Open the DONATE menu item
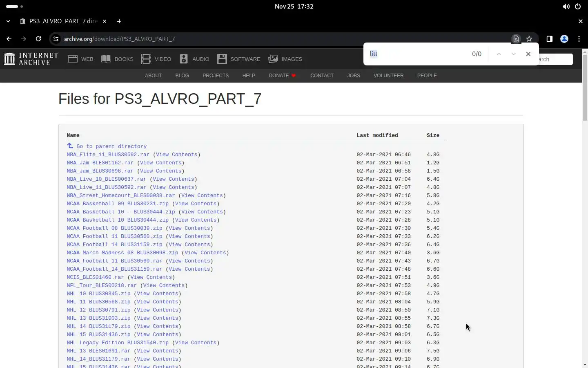Image resolution: width=588 pixels, height=368 pixels. pyautogui.click(x=282, y=76)
